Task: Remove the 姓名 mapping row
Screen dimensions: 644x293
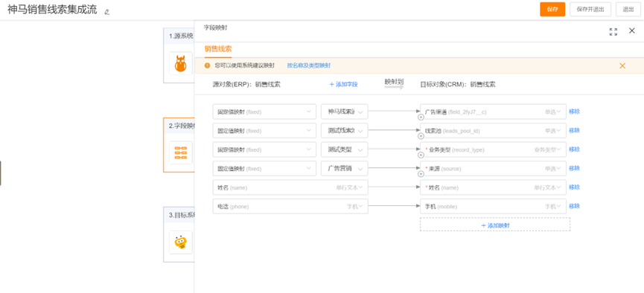Action: (x=574, y=187)
